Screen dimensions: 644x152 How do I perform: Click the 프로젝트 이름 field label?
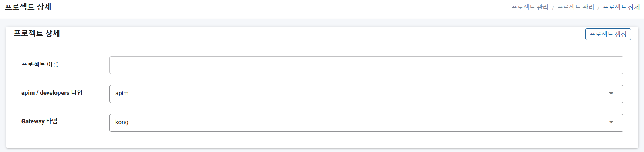(40, 64)
